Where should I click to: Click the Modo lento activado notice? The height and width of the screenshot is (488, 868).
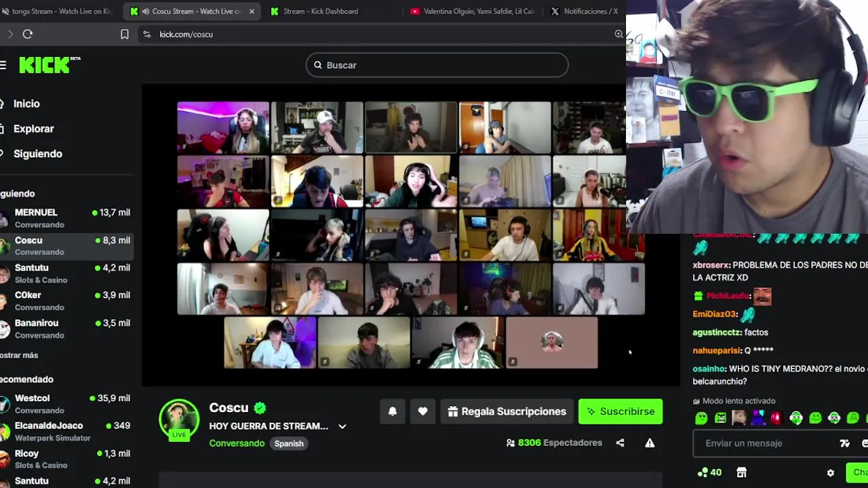tap(733, 401)
